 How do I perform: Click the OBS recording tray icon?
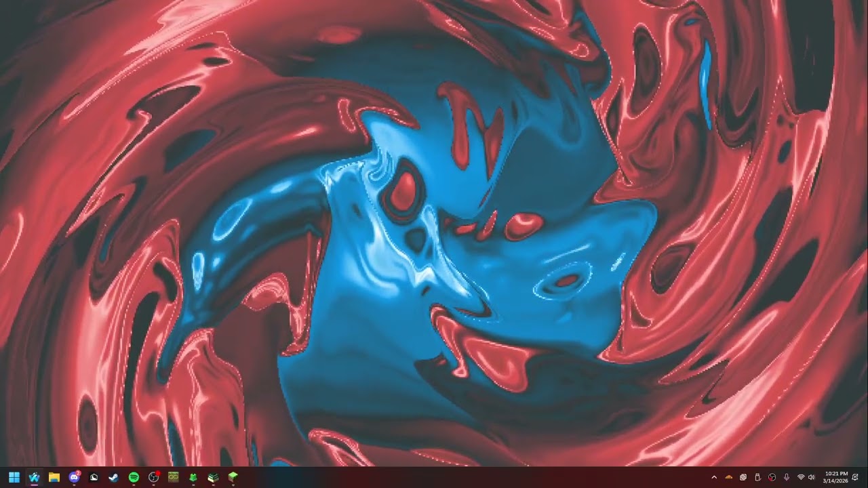coord(772,477)
